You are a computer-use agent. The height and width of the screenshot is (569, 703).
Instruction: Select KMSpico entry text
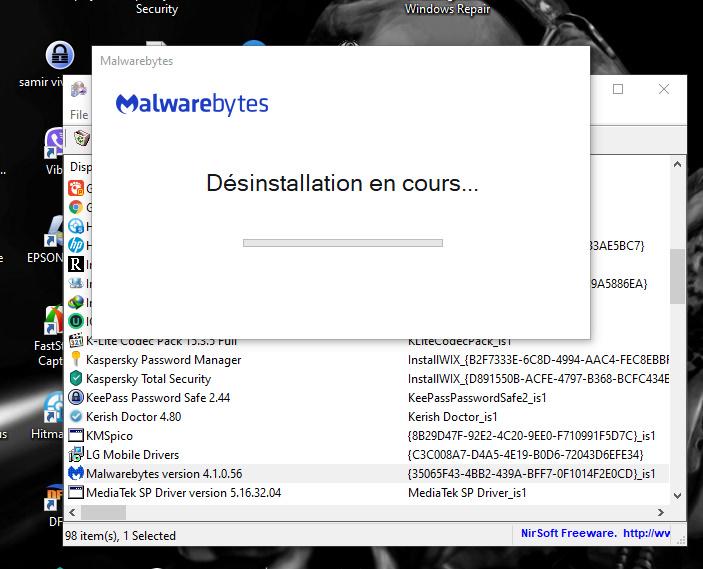[x=109, y=436]
